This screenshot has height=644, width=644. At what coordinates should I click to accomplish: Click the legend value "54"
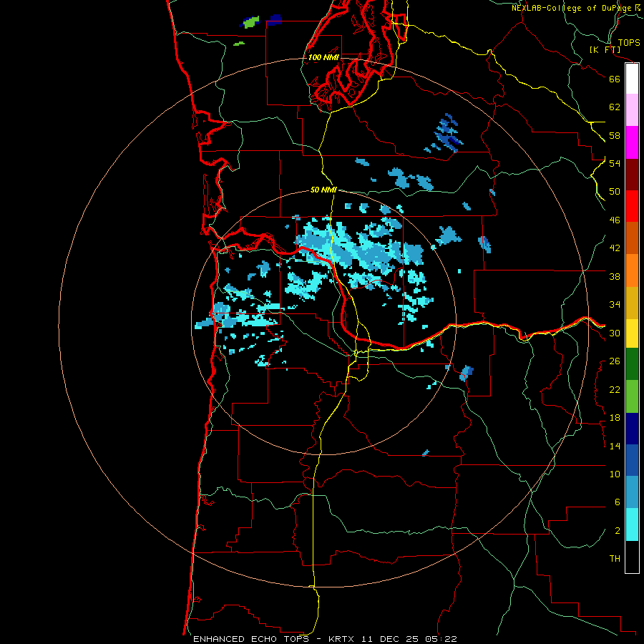coord(615,163)
